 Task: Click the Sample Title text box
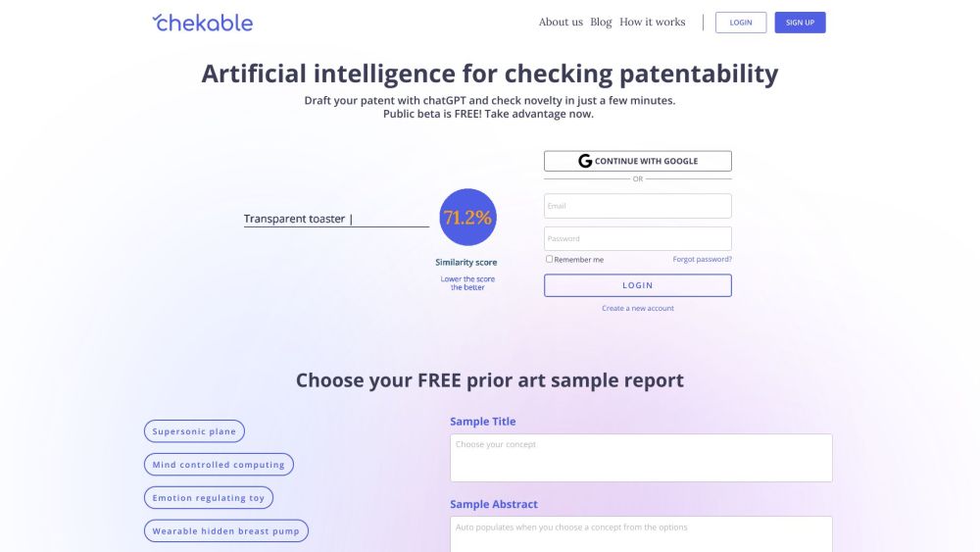[x=641, y=458]
